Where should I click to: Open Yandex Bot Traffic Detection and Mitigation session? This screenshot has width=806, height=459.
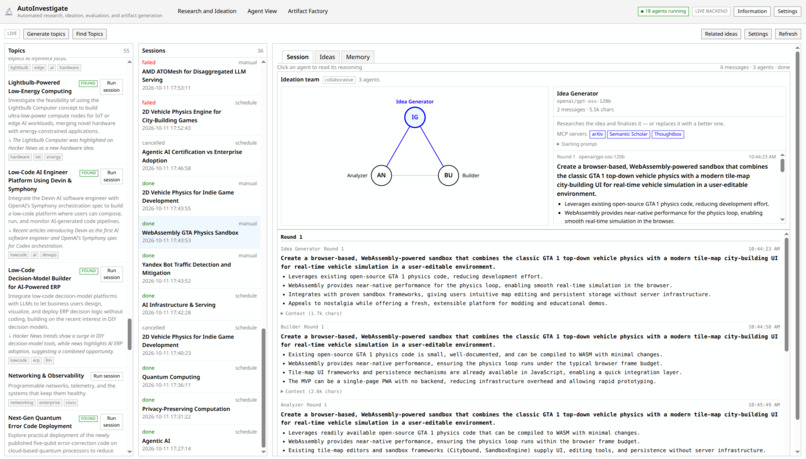pyautogui.click(x=199, y=269)
